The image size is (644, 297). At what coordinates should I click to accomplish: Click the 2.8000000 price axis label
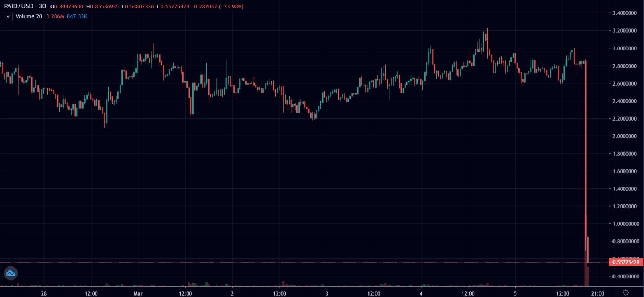(624, 66)
